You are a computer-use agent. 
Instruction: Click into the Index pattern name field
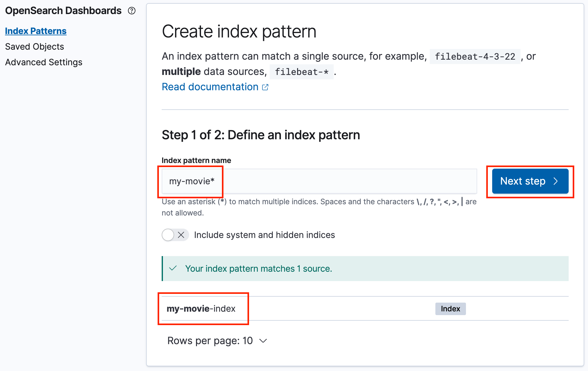[319, 181]
